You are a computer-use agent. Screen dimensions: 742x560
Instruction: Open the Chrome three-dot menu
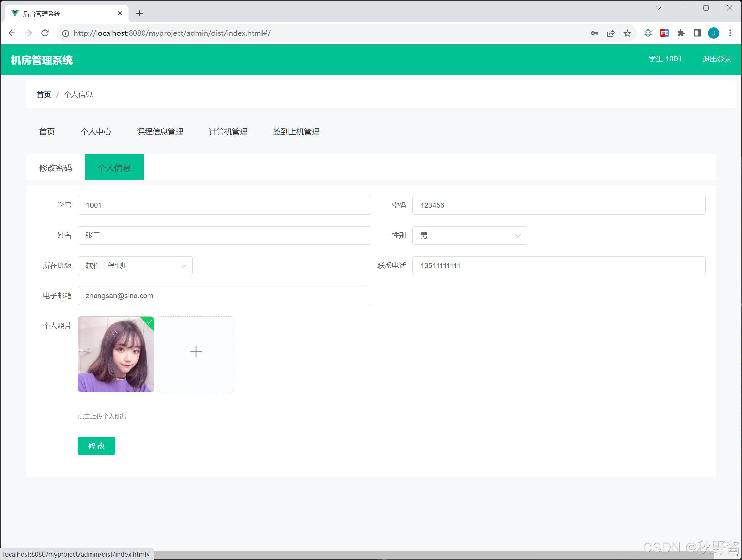(730, 33)
